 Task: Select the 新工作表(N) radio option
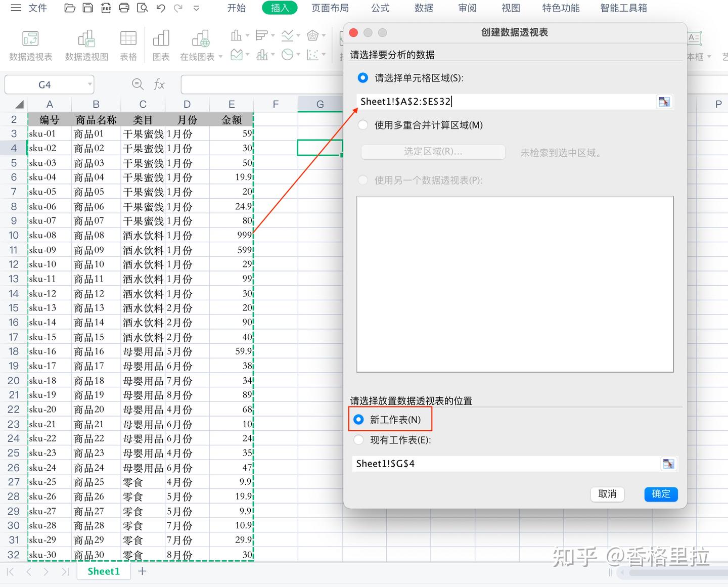(x=359, y=420)
